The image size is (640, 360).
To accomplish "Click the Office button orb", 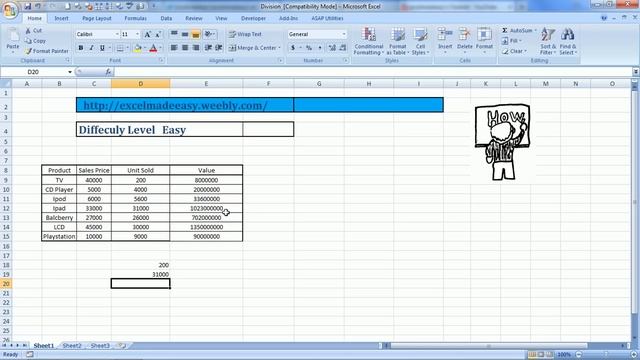I will coord(10,10).
